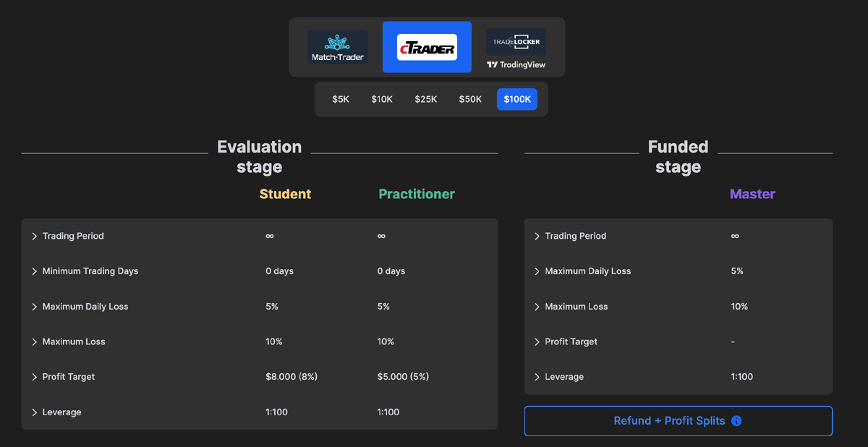Choose the $10K account size
Image resolution: width=868 pixels, height=447 pixels.
pyautogui.click(x=382, y=99)
